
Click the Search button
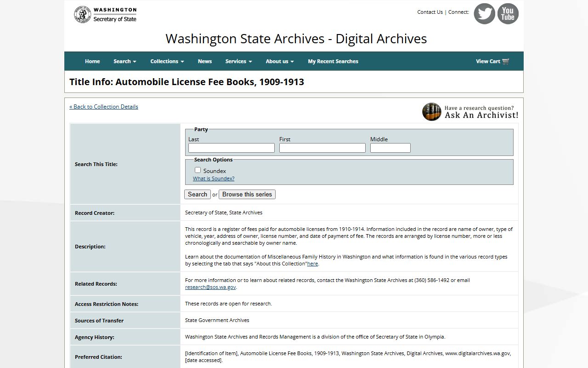(x=198, y=194)
